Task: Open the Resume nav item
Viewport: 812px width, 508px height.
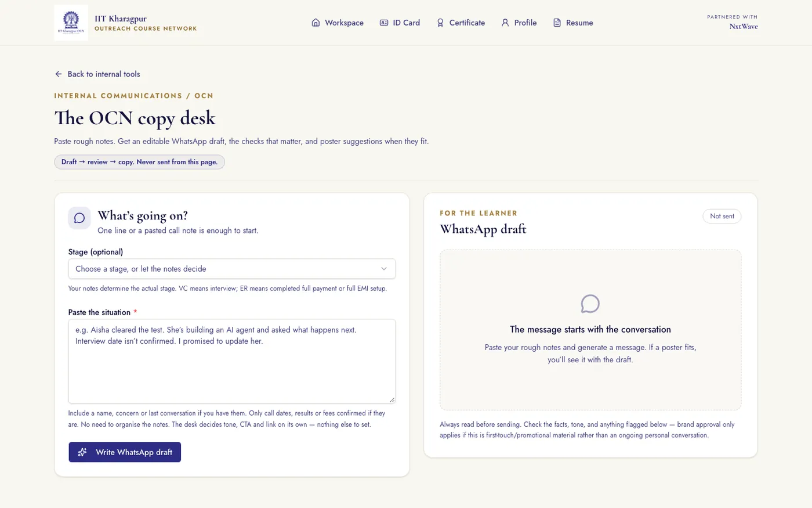Action: (x=573, y=23)
